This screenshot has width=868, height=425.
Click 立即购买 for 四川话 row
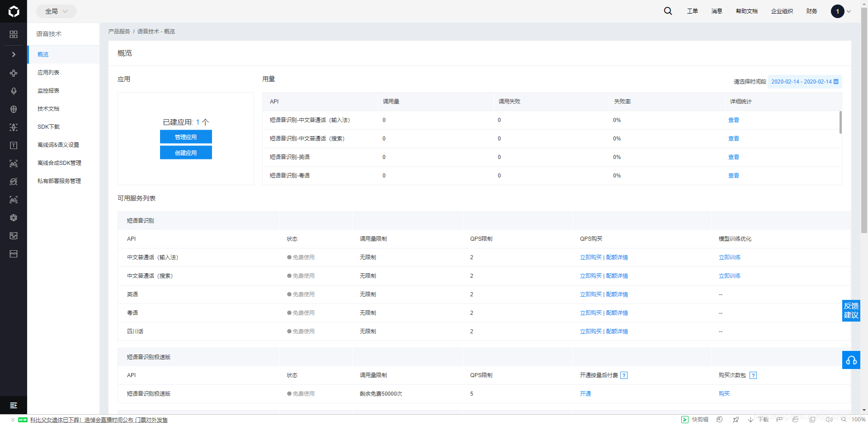590,332
